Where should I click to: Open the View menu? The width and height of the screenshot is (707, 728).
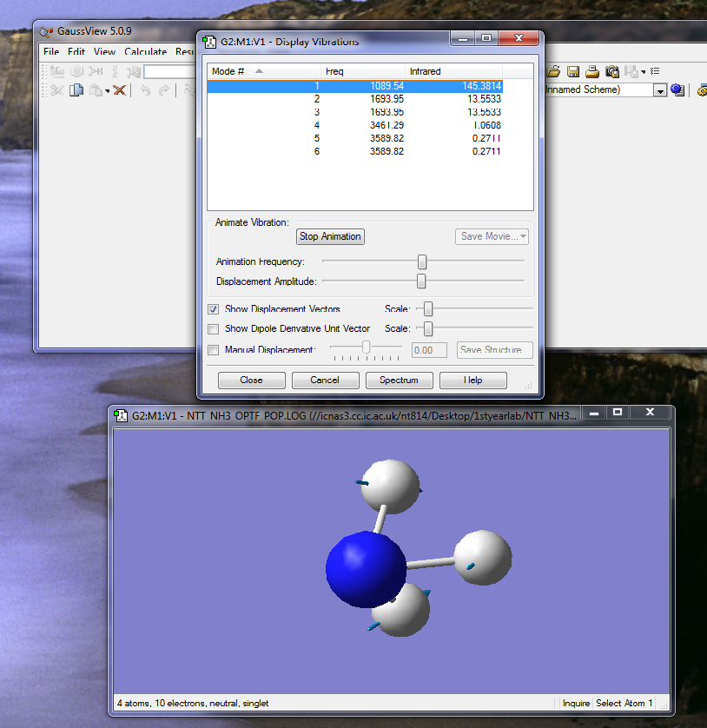click(104, 52)
